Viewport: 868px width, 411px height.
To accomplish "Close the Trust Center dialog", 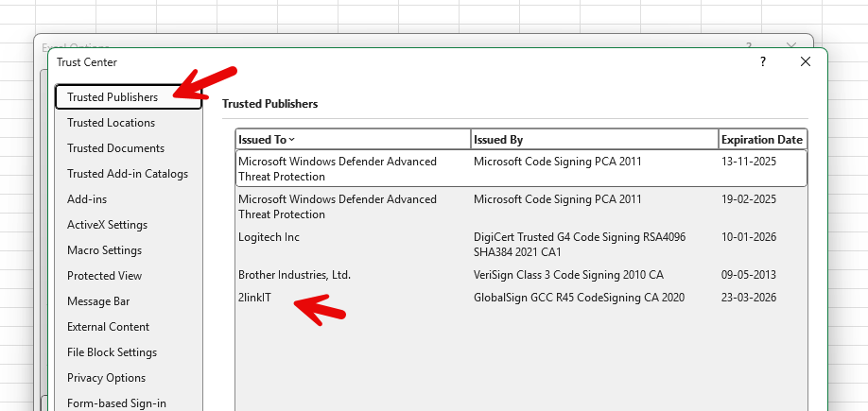I will pyautogui.click(x=805, y=61).
